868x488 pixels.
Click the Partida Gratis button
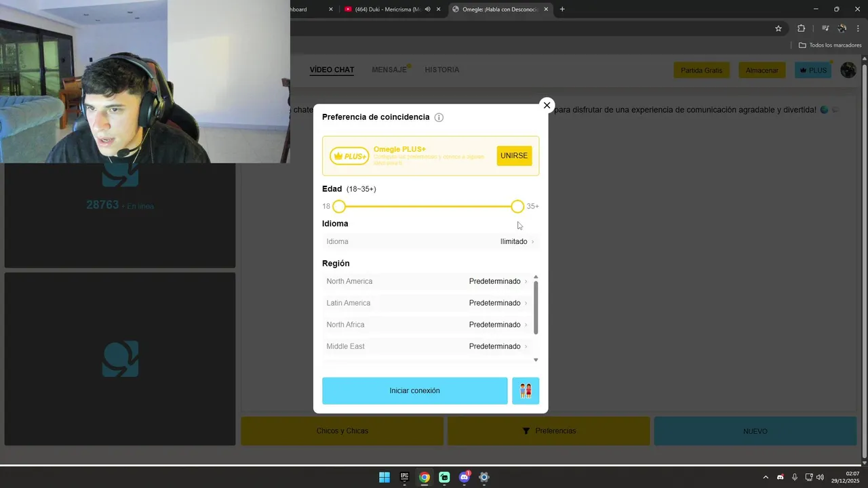click(x=701, y=70)
